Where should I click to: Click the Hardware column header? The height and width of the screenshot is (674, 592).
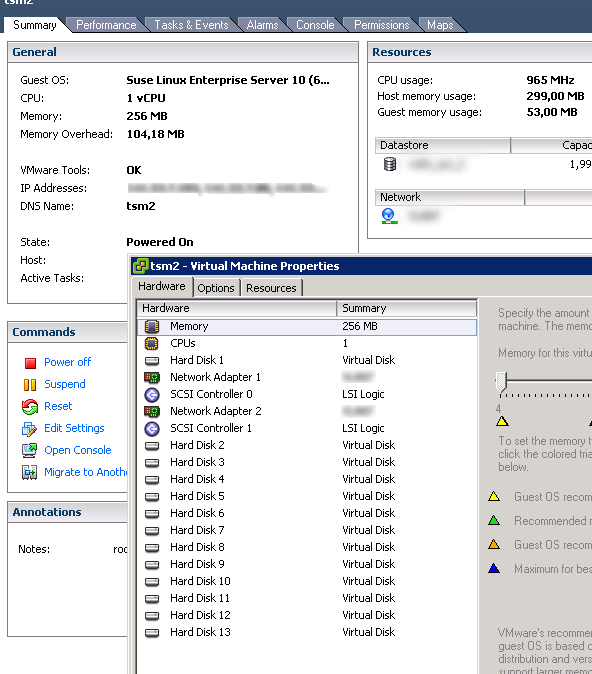pos(237,308)
